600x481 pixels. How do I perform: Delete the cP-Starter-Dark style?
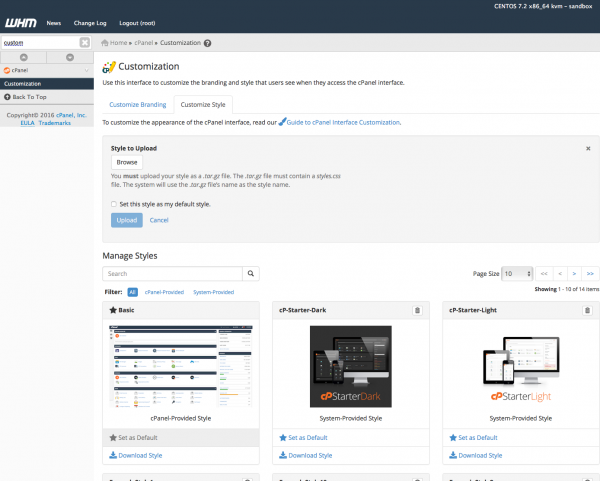pyautogui.click(x=417, y=310)
